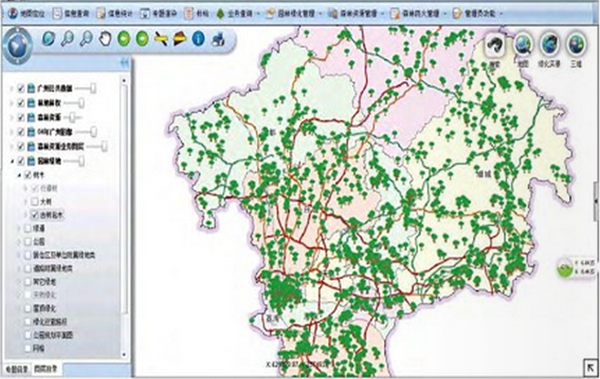Screen dimensions: 600x379
Task: Click the printer icon in map toolbar
Action: pyautogui.click(x=218, y=39)
